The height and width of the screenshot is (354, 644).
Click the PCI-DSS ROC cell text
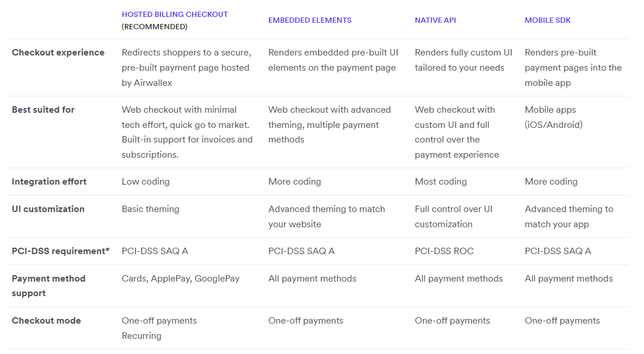click(444, 251)
